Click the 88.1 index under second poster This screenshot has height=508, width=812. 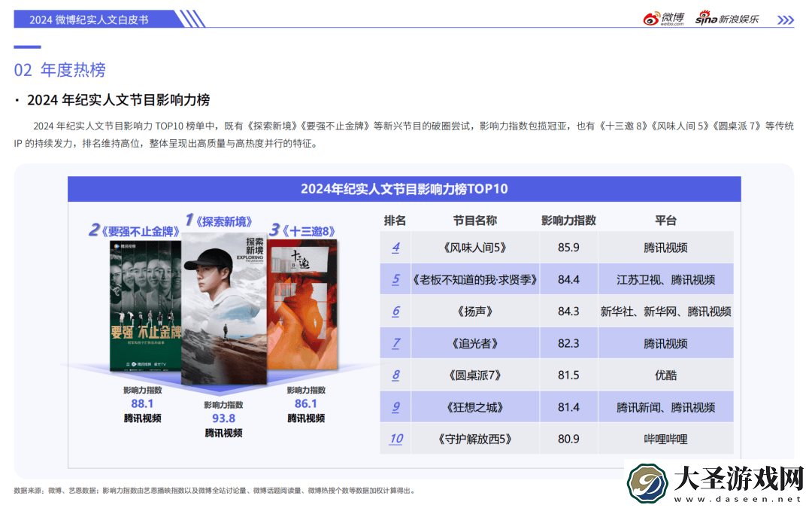tap(142, 404)
